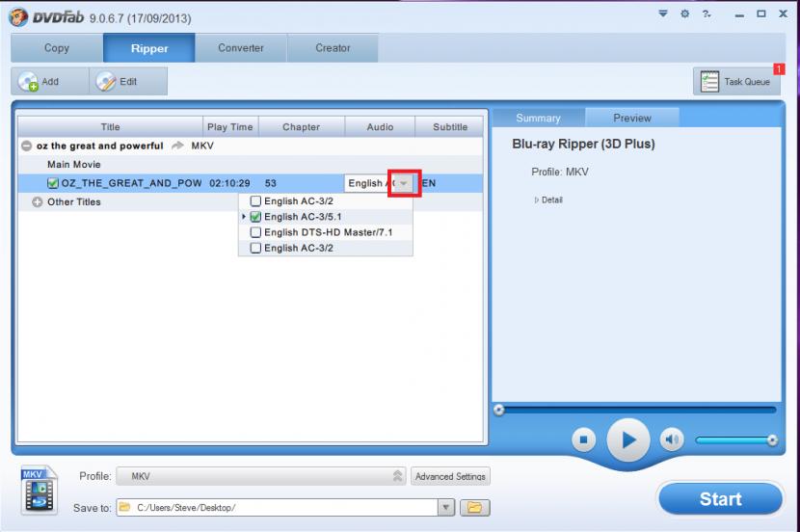Mute the preview speaker icon
This screenshot has height=532, width=800.
(x=672, y=439)
